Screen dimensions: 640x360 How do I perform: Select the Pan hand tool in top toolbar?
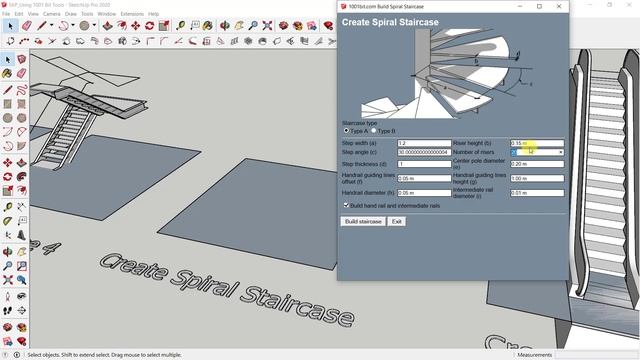pos(239,26)
